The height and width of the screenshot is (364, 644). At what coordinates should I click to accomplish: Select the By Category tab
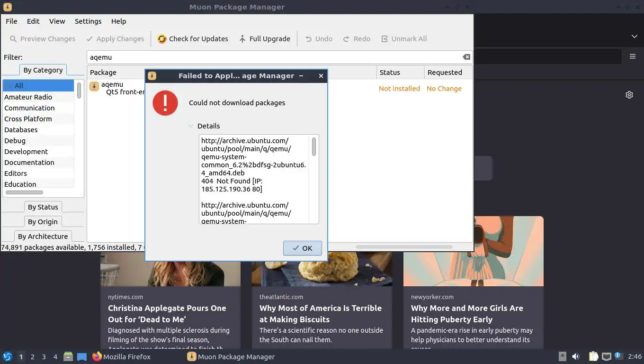43,70
